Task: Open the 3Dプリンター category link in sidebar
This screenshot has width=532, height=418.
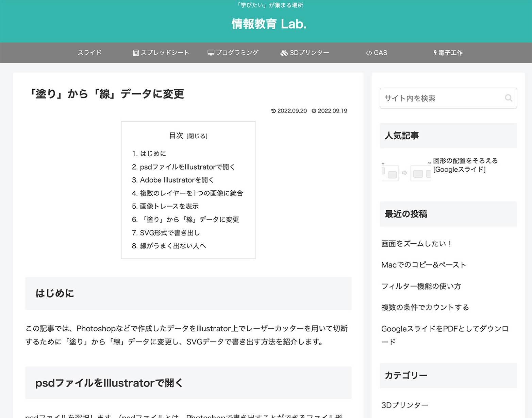Action: (x=404, y=405)
